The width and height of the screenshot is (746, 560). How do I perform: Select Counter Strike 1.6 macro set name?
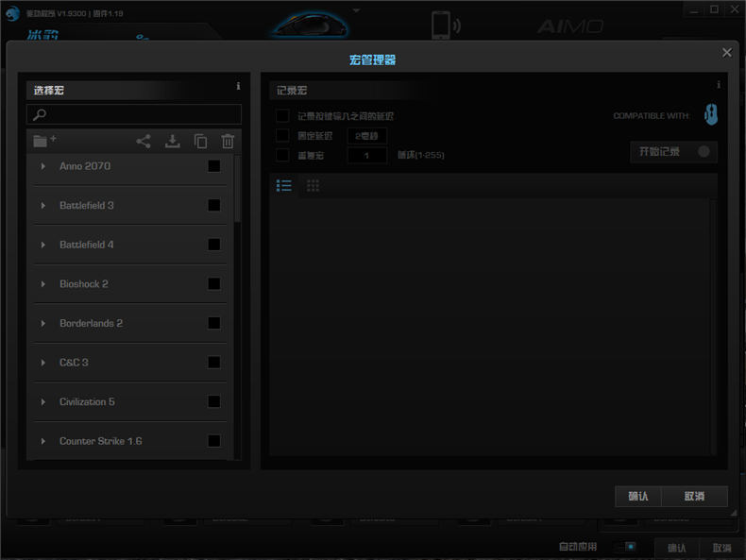tap(100, 441)
